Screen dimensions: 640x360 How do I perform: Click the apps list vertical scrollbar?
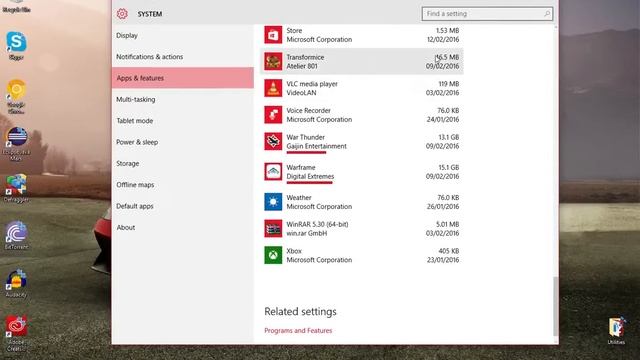pyautogui.click(x=555, y=306)
